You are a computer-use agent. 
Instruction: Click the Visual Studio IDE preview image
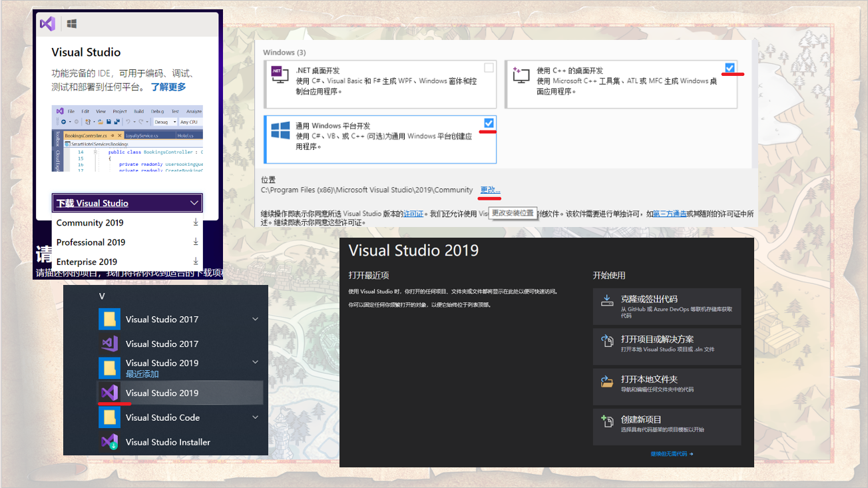click(x=127, y=138)
